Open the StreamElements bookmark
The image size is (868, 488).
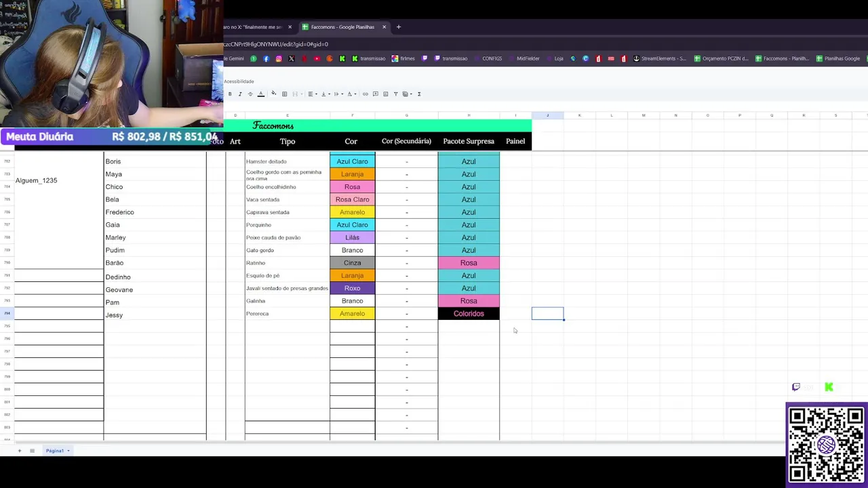pyautogui.click(x=660, y=59)
